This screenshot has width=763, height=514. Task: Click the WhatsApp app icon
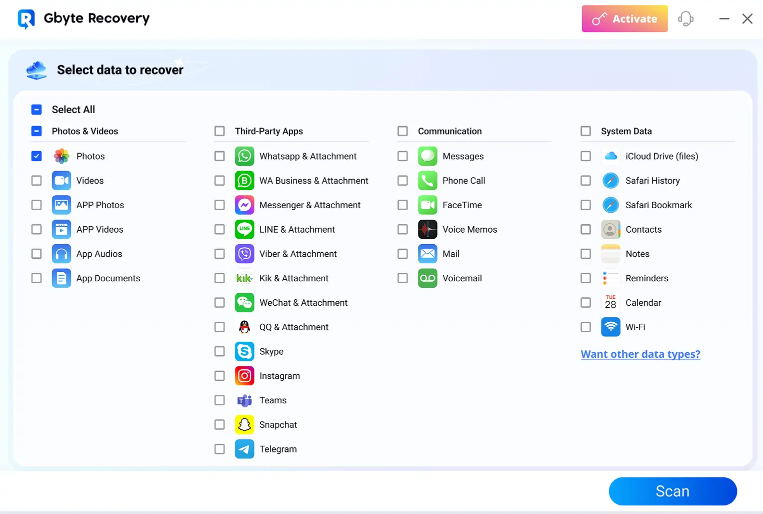(x=244, y=156)
